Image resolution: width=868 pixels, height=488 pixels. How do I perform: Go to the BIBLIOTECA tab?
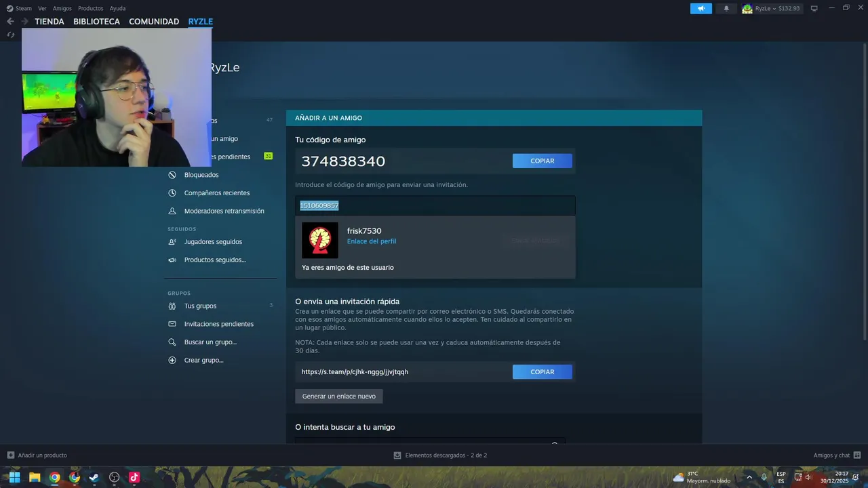[96, 21]
